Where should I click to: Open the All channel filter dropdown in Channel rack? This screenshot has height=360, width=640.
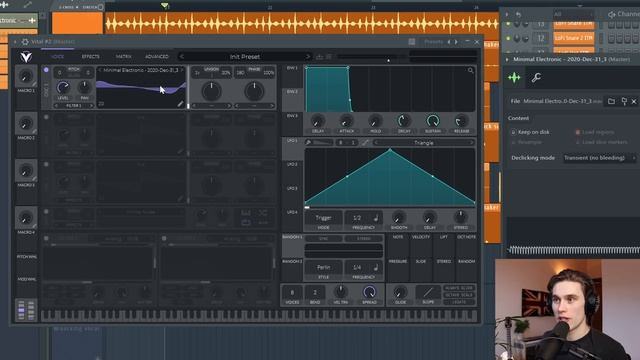coord(572,14)
